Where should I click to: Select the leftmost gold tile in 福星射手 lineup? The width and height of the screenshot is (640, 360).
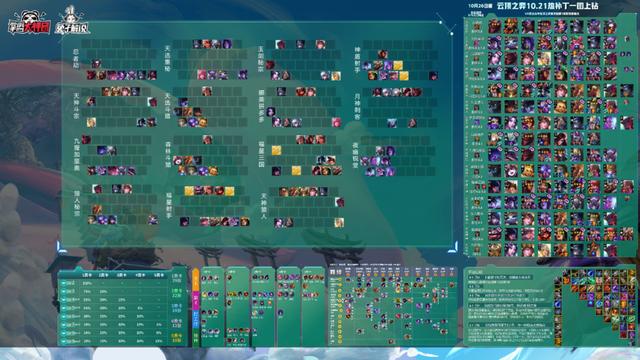point(189,191)
